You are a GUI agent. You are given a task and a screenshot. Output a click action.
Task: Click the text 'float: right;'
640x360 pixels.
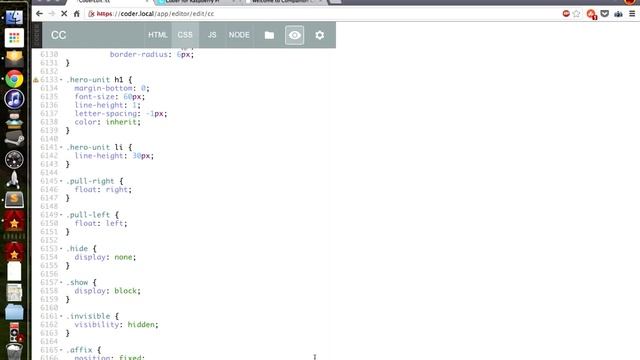coord(103,189)
